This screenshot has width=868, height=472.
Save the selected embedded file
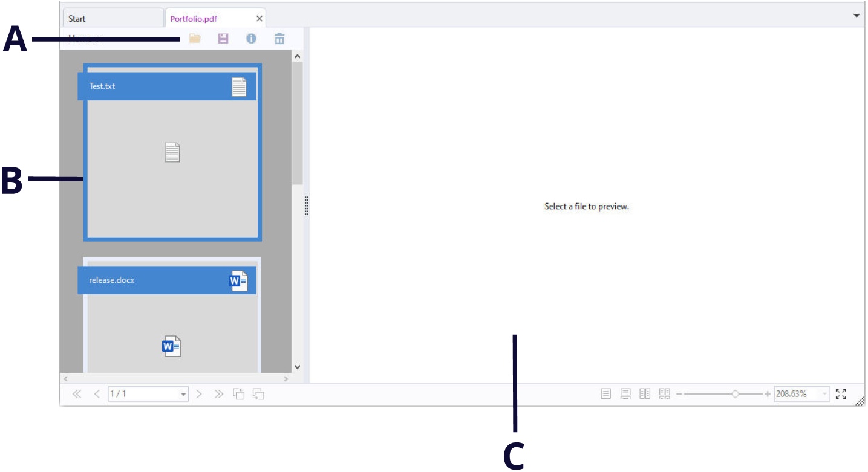[x=223, y=38]
